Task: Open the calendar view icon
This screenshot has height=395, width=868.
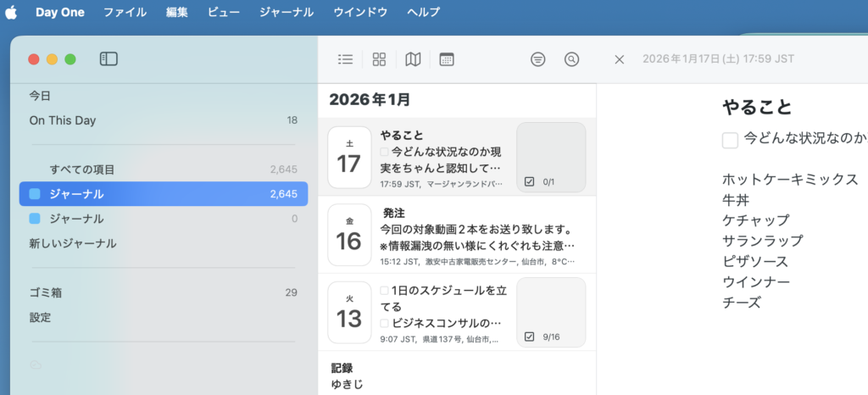Action: pos(447,59)
